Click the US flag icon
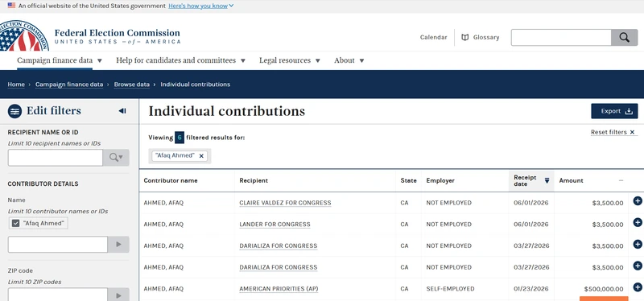 click(11, 6)
